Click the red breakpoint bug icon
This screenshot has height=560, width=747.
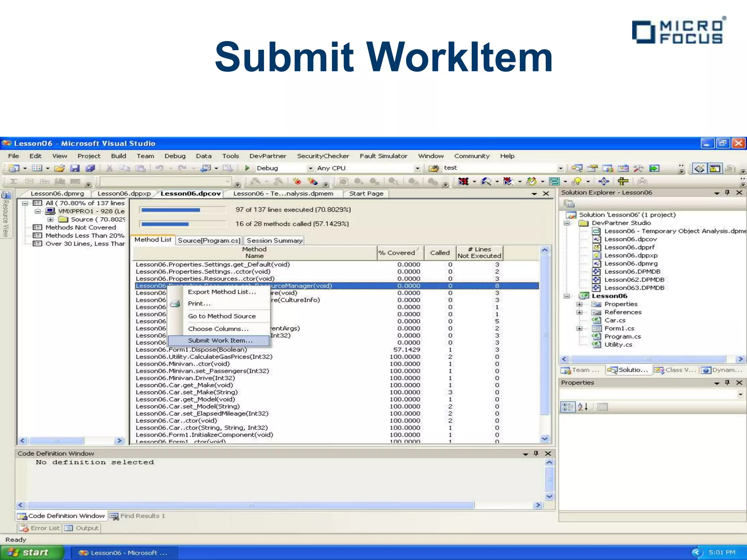click(297, 181)
